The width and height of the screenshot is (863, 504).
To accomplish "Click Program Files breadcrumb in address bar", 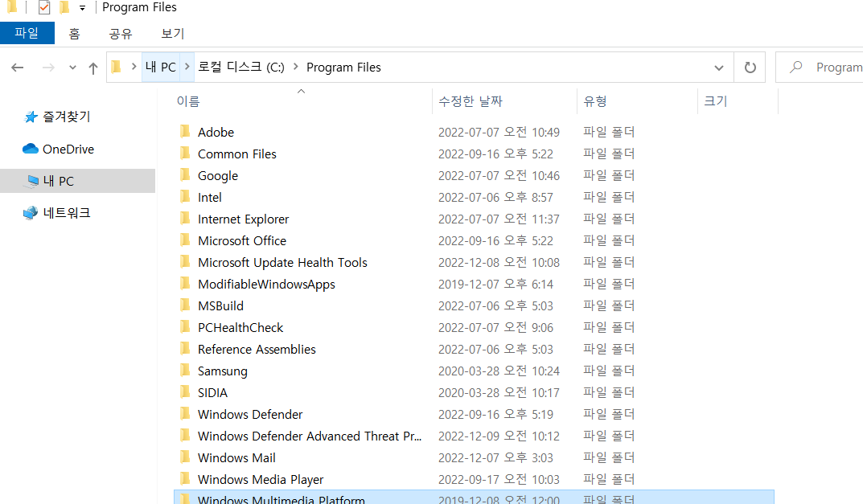I will click(x=343, y=68).
